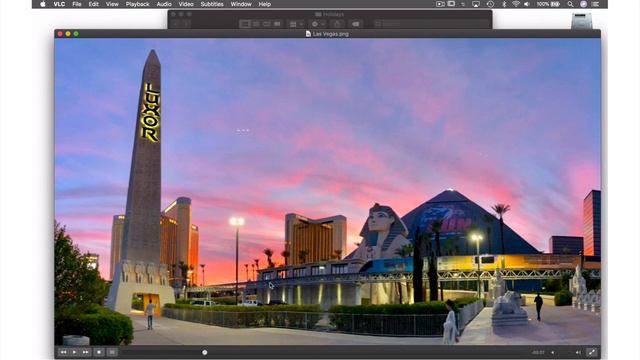Open the Help menu

tap(264, 4)
